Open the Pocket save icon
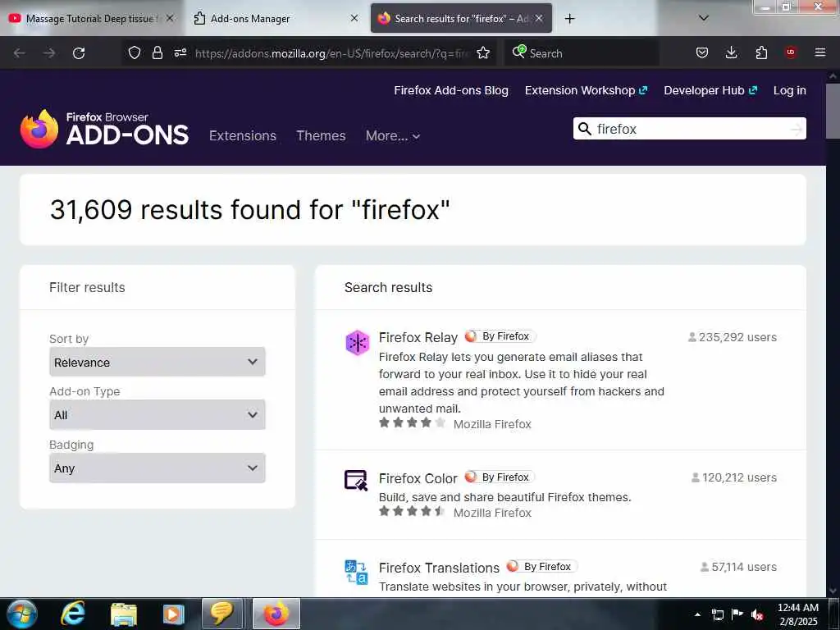Screen dimensions: 840x630 click(702, 52)
